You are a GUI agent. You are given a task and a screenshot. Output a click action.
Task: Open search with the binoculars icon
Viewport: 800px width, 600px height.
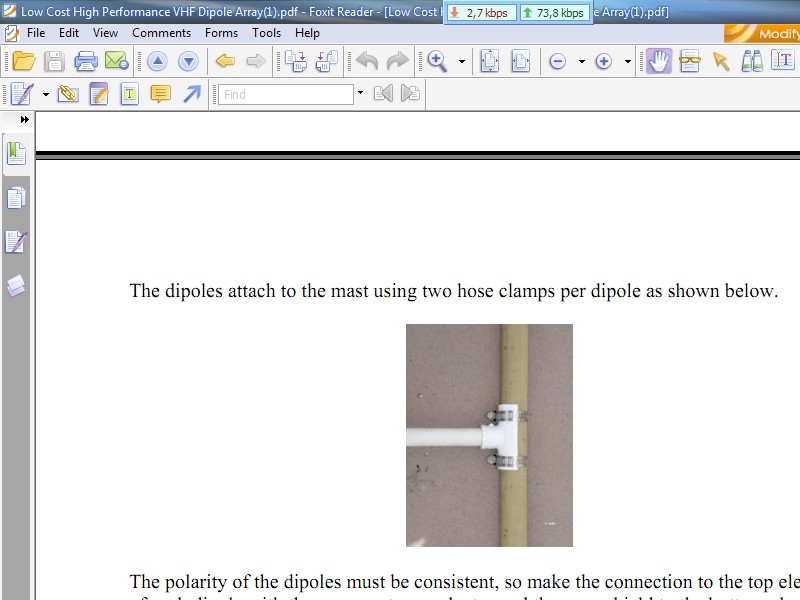point(752,61)
